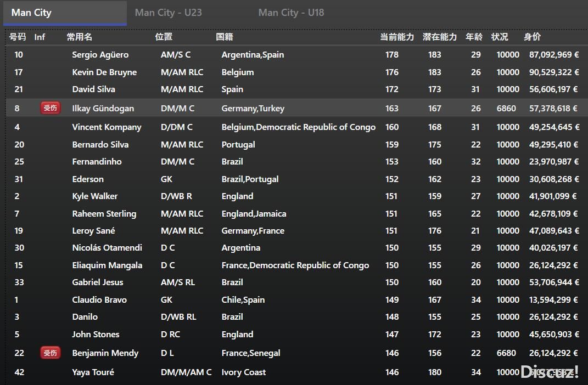
Task: Open the Man City - U23 tab
Action: coord(169,13)
